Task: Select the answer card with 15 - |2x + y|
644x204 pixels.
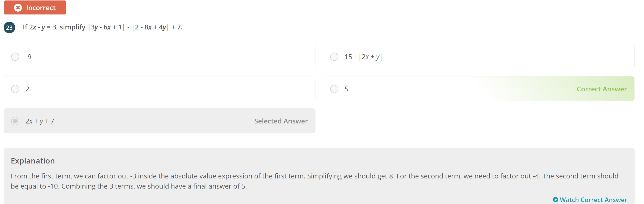Action: (475, 56)
